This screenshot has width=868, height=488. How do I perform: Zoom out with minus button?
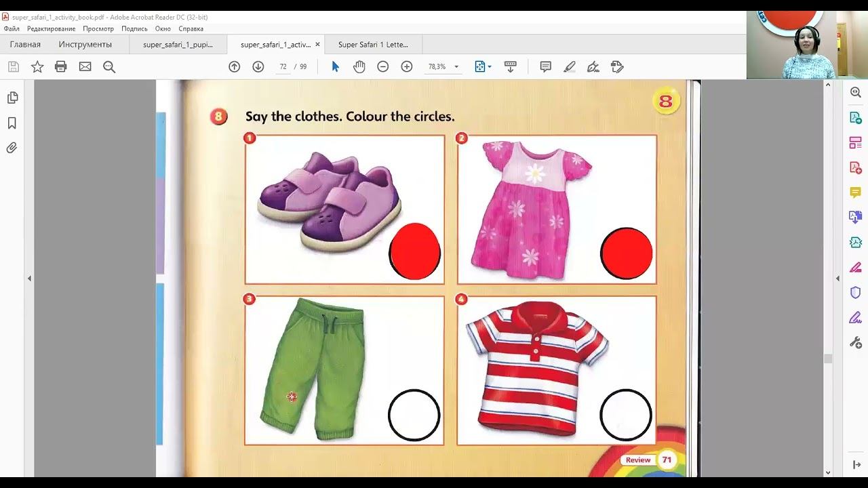click(x=382, y=66)
